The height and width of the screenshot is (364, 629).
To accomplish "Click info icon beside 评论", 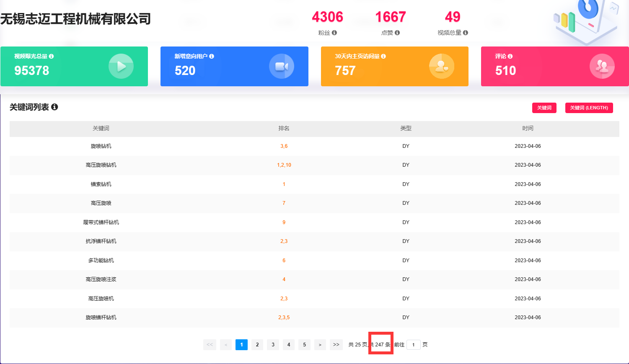I will pos(510,56).
